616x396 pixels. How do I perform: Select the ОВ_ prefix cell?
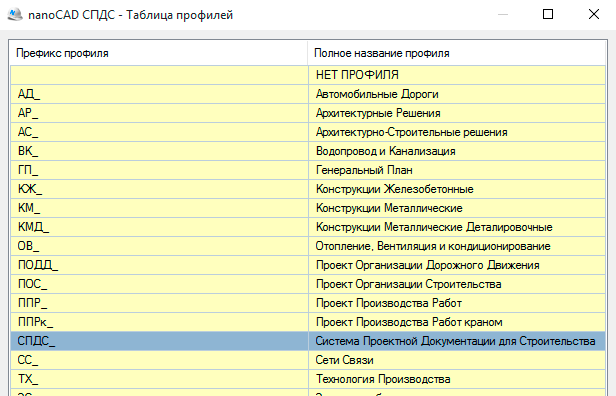point(160,246)
